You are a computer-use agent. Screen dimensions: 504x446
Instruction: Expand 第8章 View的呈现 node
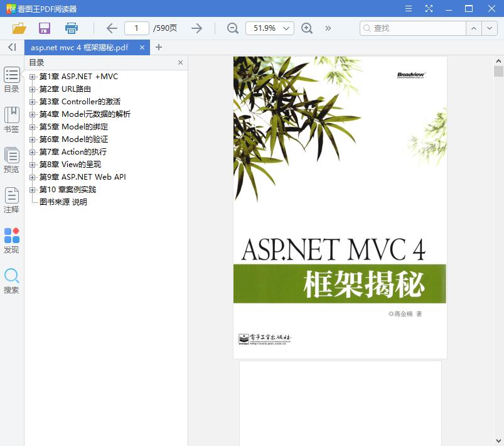(32, 165)
